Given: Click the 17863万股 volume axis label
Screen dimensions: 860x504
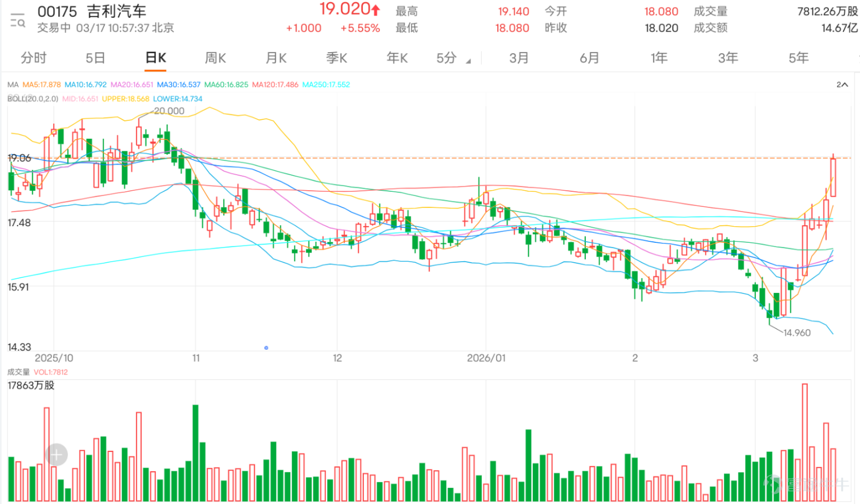Looking at the screenshot, I should tap(31, 385).
